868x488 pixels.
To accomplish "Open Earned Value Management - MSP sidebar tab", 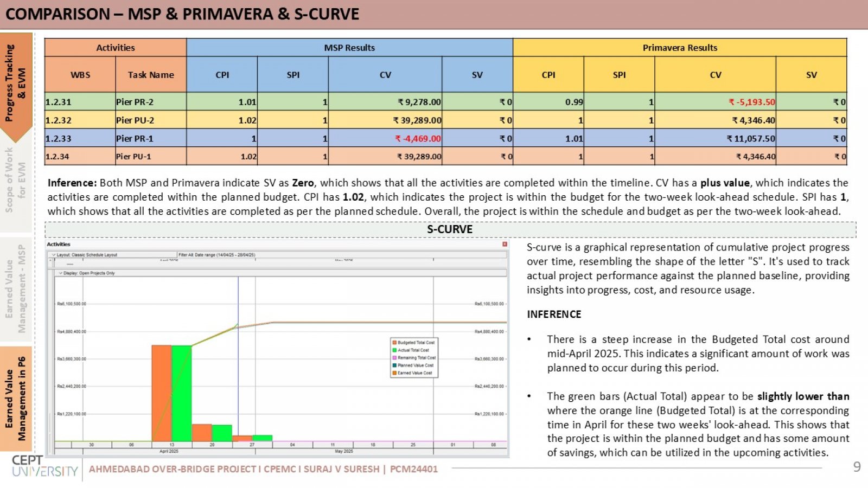I will (15, 288).
